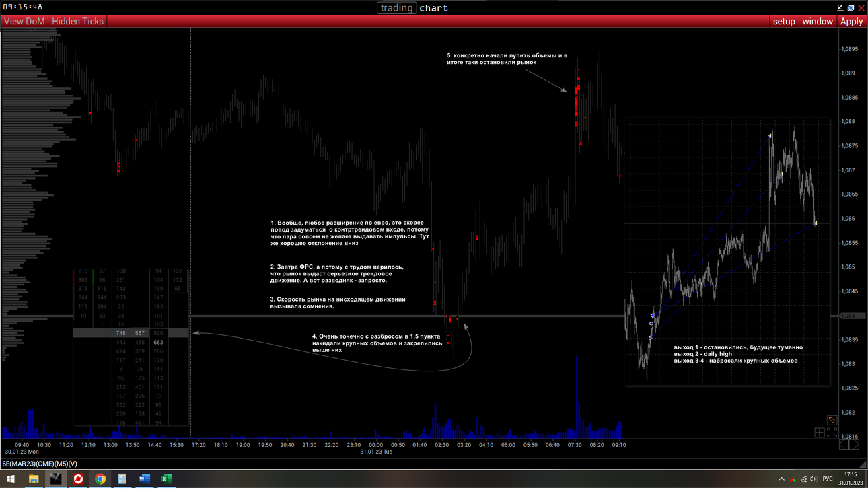Click the crosshair grid icon
This screenshot has width=868, height=496.
[x=820, y=433]
